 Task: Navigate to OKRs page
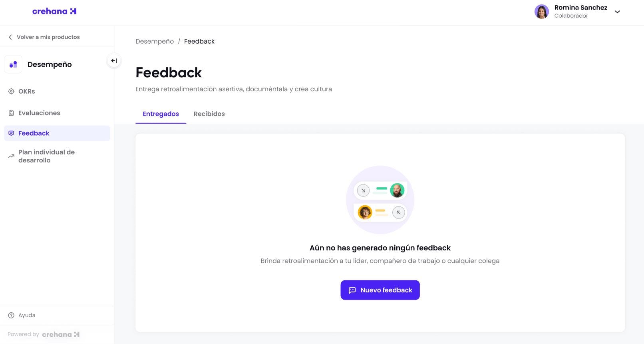[27, 91]
